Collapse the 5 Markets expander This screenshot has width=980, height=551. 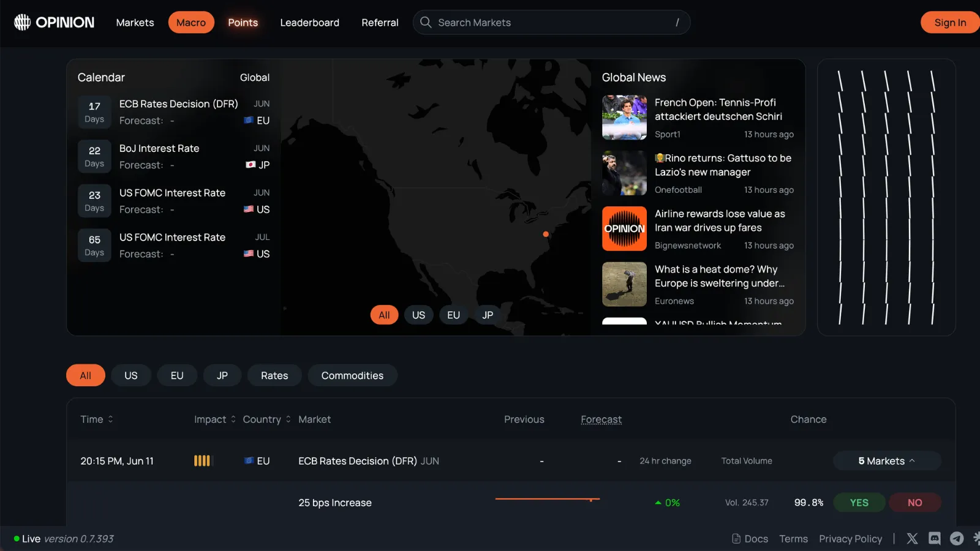(887, 461)
